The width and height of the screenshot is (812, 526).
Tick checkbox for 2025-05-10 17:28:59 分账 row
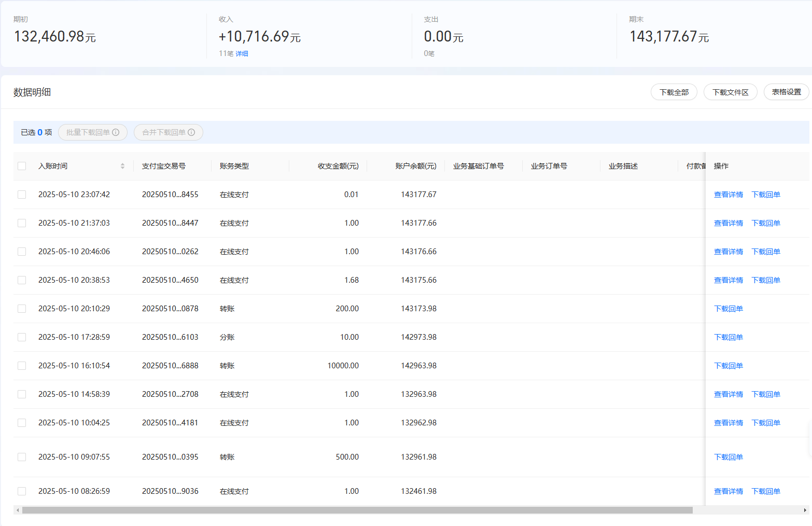(x=22, y=337)
